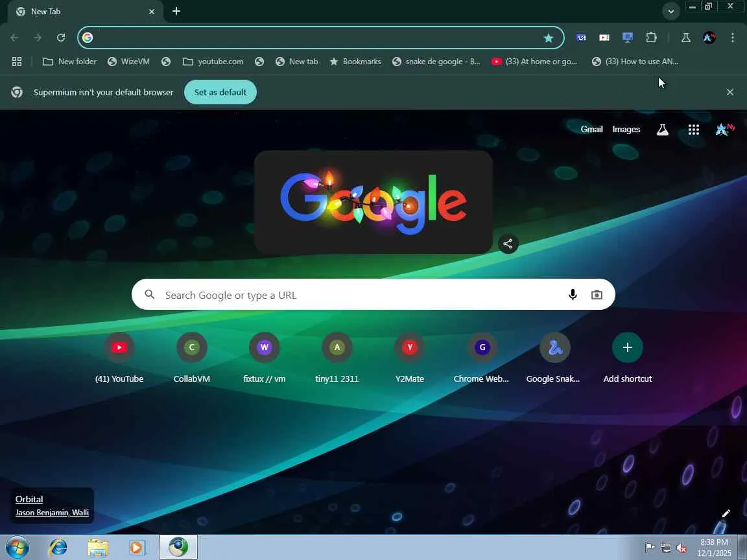Click the browser back arrow
The height and width of the screenshot is (560, 747).
tap(14, 38)
